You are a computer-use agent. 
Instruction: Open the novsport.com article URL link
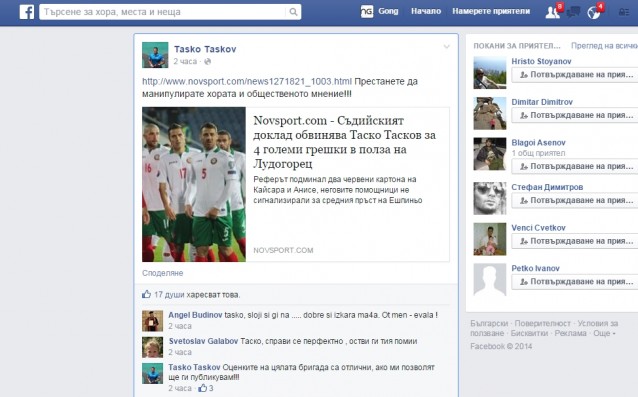247,81
